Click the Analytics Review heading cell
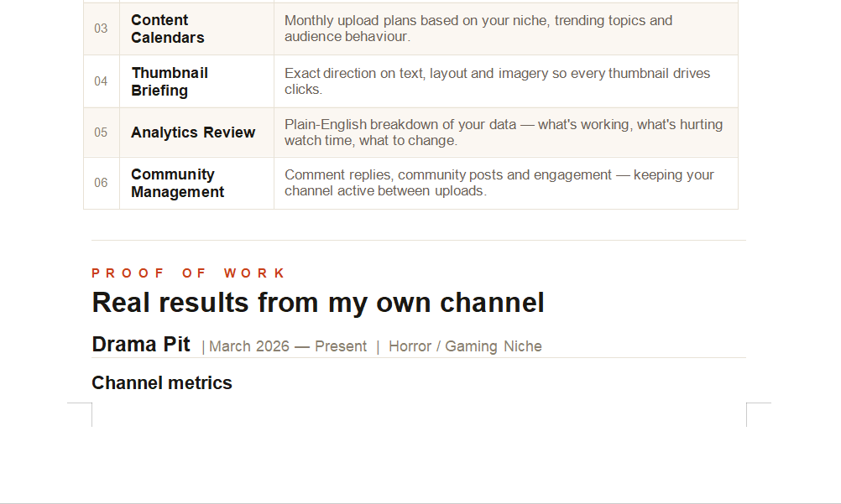841x504 pixels. [x=197, y=132]
